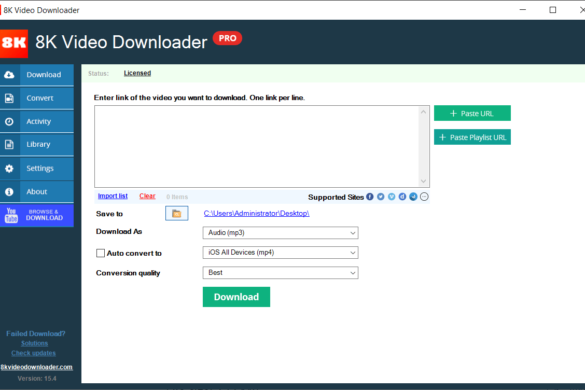Open the Download As dropdown
Screen dimensions: 585x390
pyautogui.click(x=281, y=233)
